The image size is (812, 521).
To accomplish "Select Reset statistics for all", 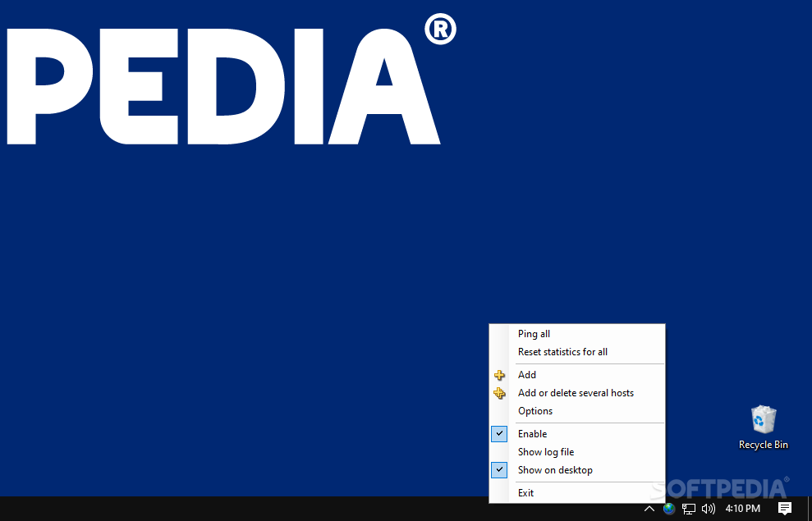I will (x=577, y=352).
